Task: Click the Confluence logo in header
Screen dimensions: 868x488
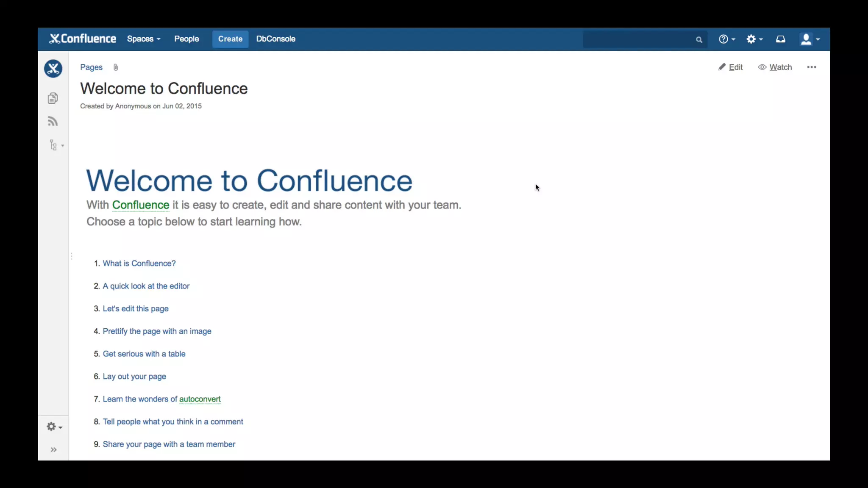Action: [83, 39]
